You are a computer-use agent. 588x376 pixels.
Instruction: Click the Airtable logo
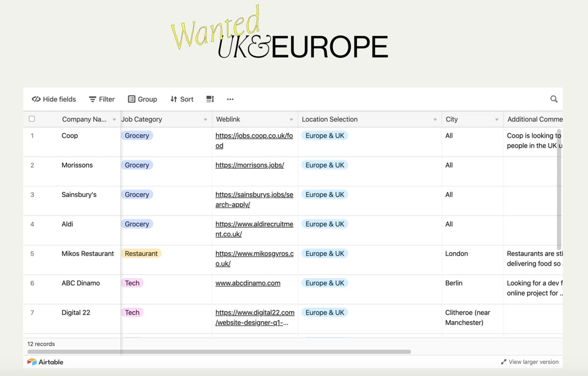tap(45, 362)
